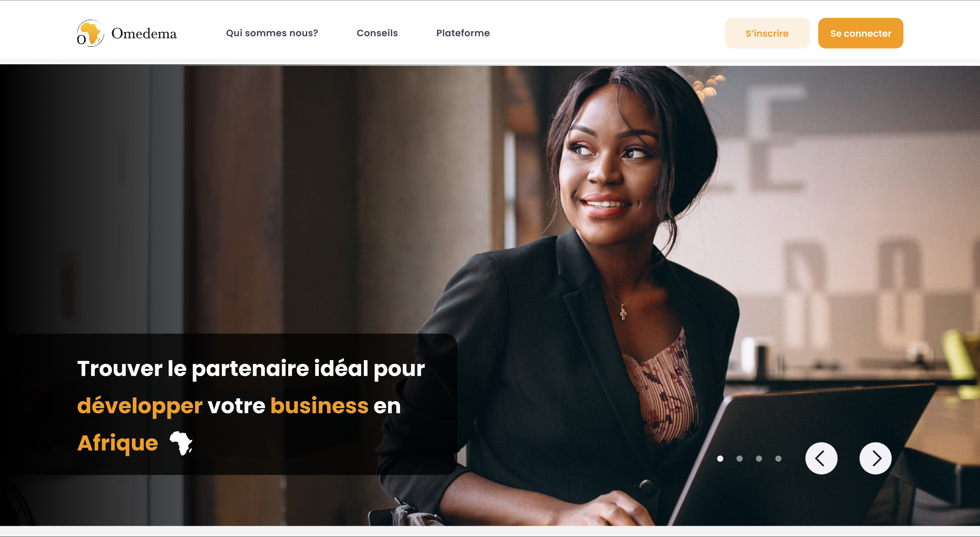The width and height of the screenshot is (980, 537).
Task: Show the previous slide with left arrow
Action: point(821,458)
